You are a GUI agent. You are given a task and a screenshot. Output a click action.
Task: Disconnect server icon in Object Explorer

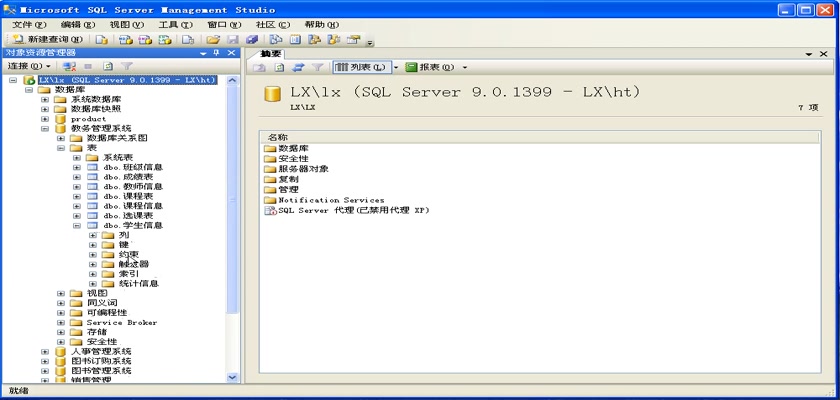click(69, 66)
